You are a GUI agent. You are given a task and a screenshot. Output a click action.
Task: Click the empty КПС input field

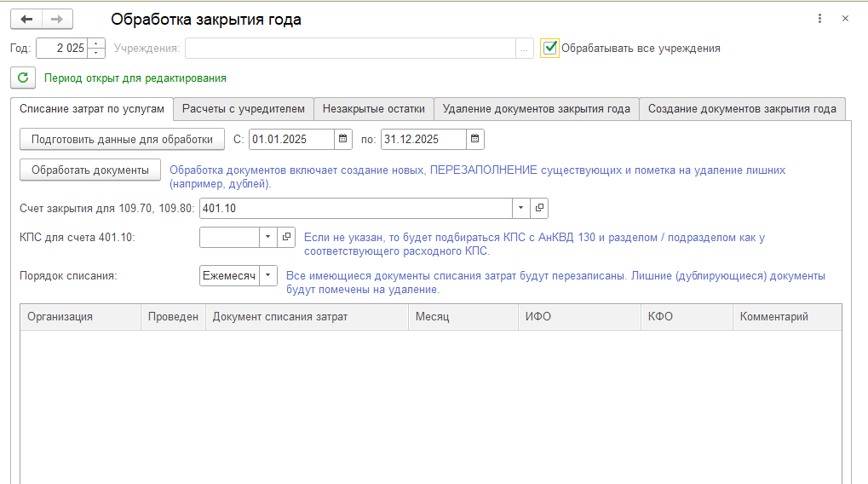[230, 237]
